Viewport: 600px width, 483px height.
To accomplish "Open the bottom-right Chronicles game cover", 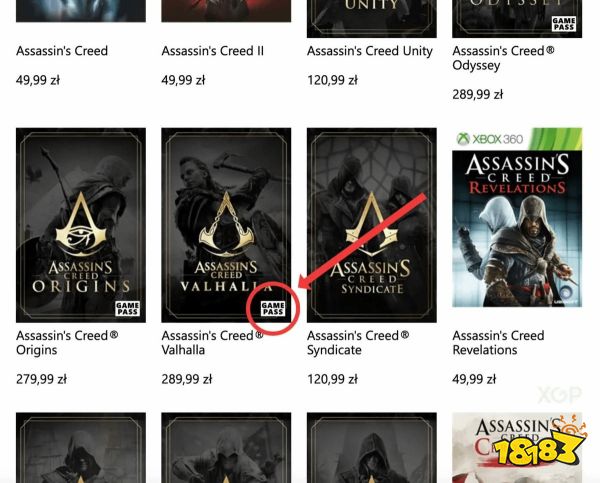I will [x=517, y=448].
